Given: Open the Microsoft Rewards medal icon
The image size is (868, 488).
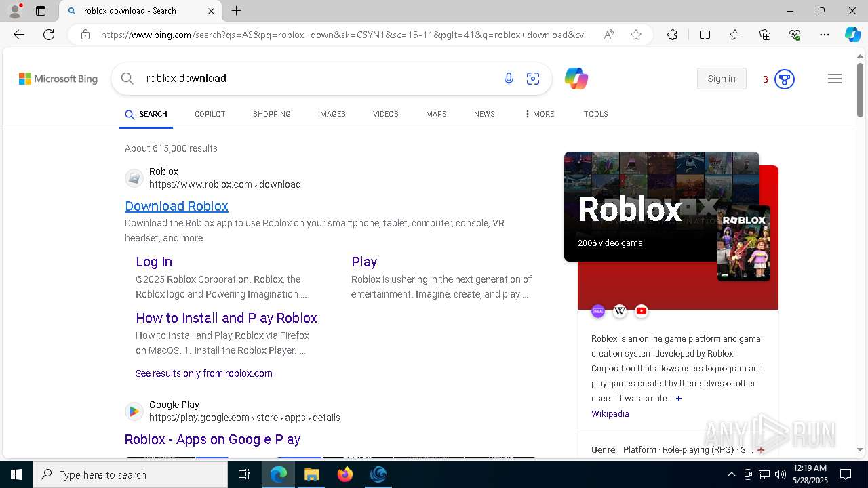Looking at the screenshot, I should click(x=785, y=79).
